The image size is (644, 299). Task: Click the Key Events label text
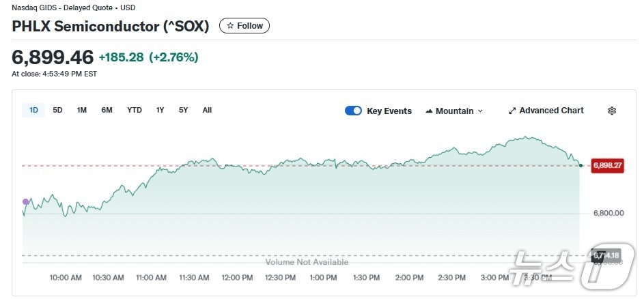click(x=389, y=111)
